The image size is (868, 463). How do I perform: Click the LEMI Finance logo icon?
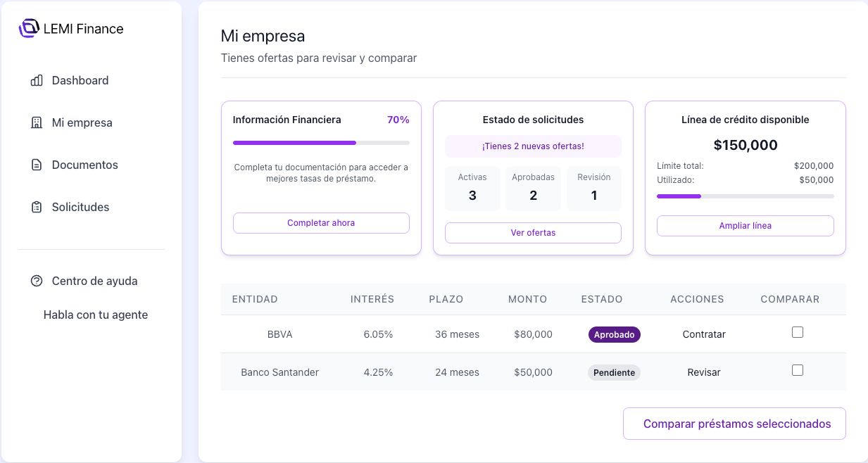[x=29, y=28]
